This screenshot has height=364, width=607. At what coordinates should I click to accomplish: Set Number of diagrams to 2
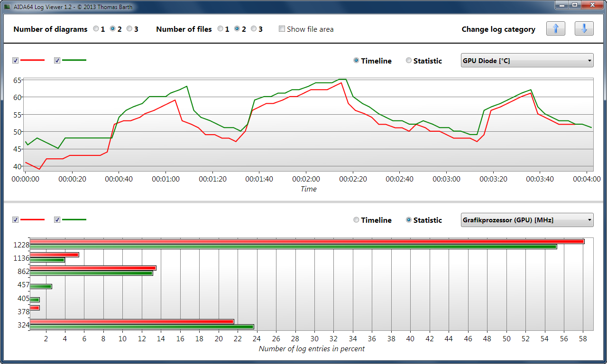113,29
